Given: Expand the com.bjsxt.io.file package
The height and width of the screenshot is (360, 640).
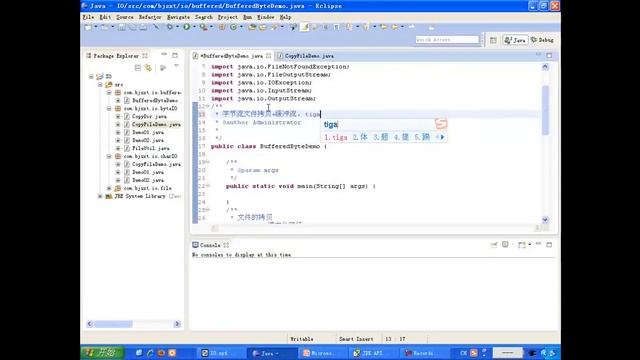Looking at the screenshot, I should click(x=109, y=188).
